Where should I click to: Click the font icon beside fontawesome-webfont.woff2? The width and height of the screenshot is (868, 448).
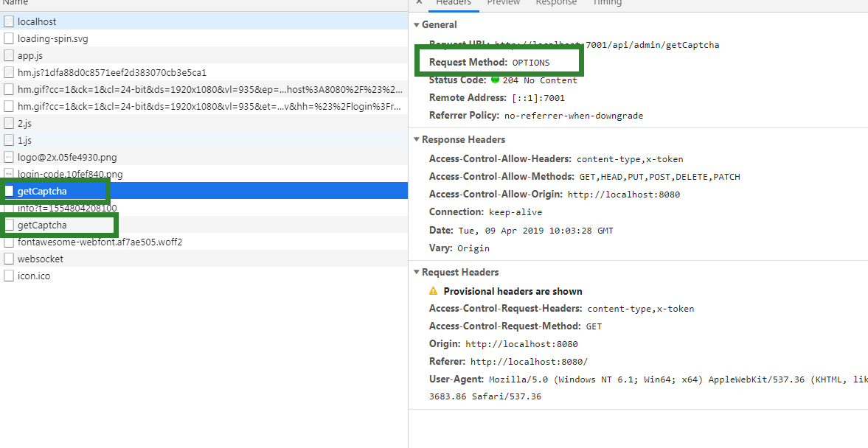[8, 242]
